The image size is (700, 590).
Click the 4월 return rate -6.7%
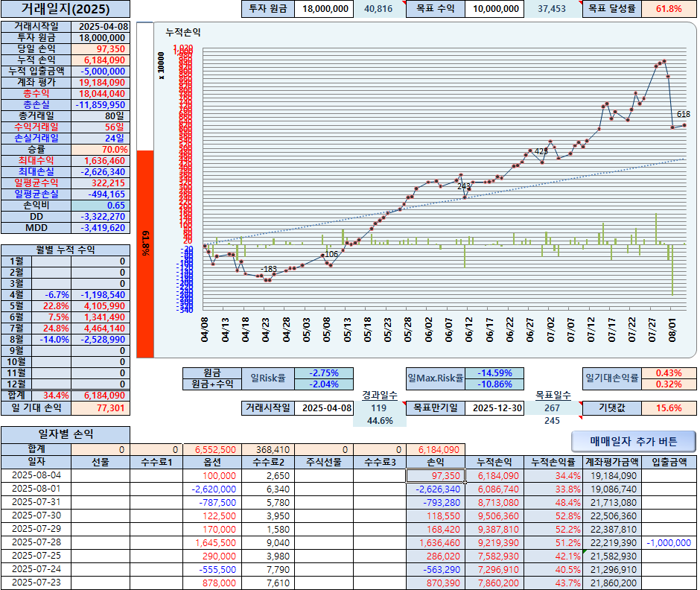[x=52, y=295]
